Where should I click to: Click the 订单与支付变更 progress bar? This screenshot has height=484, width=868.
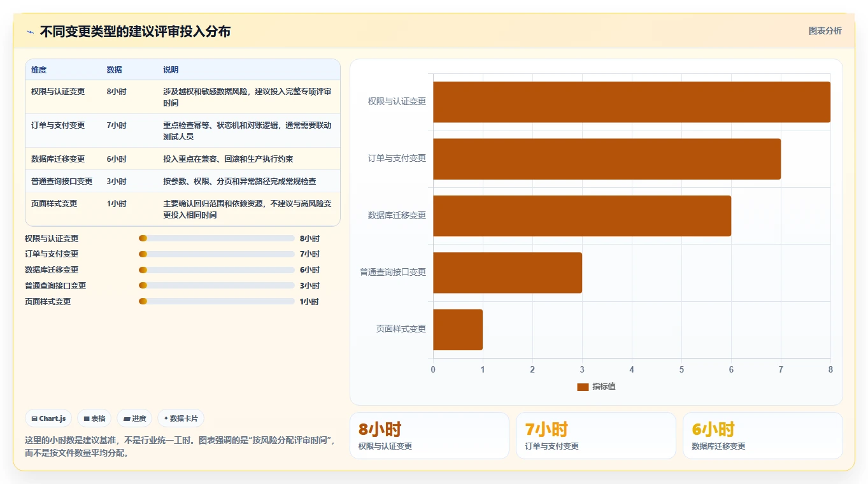[217, 254]
